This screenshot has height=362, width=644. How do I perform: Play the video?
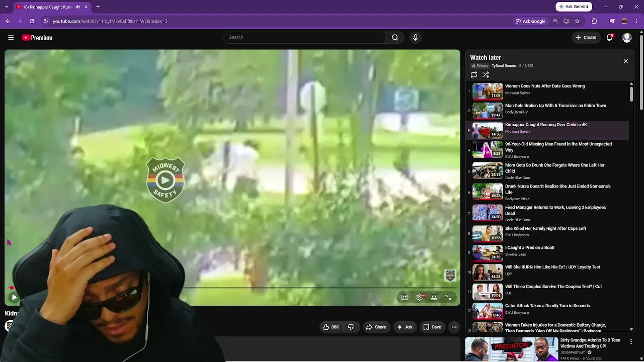pos(14,297)
